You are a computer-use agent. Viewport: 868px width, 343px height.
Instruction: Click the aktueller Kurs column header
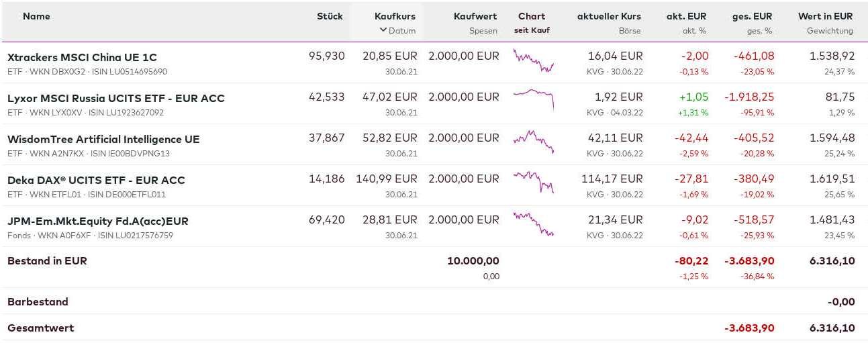coord(609,16)
